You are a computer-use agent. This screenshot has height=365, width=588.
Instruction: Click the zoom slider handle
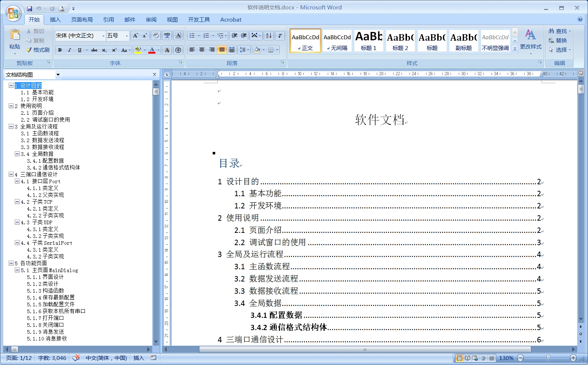(x=548, y=358)
